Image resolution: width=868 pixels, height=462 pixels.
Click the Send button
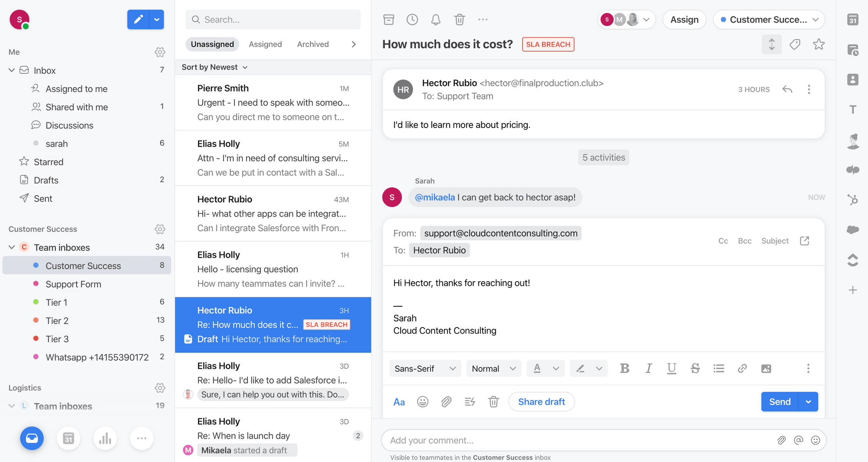(779, 402)
